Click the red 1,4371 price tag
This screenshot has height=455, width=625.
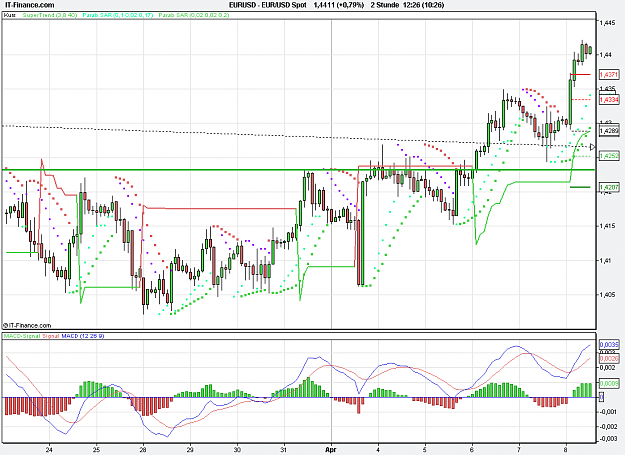[609, 75]
